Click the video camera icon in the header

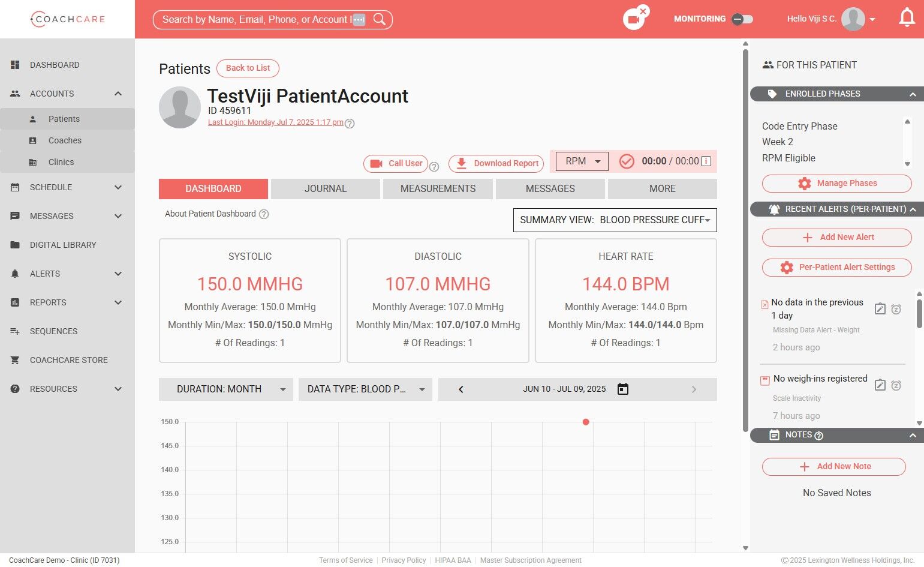633,20
